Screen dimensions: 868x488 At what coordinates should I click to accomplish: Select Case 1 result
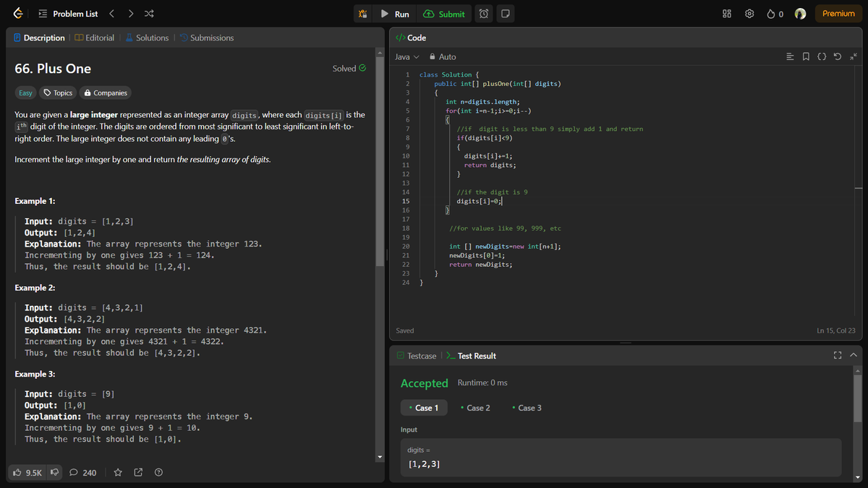[424, 408]
